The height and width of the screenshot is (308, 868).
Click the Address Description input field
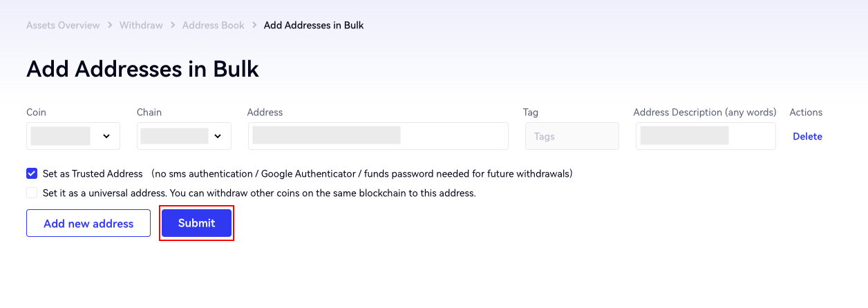pos(706,136)
